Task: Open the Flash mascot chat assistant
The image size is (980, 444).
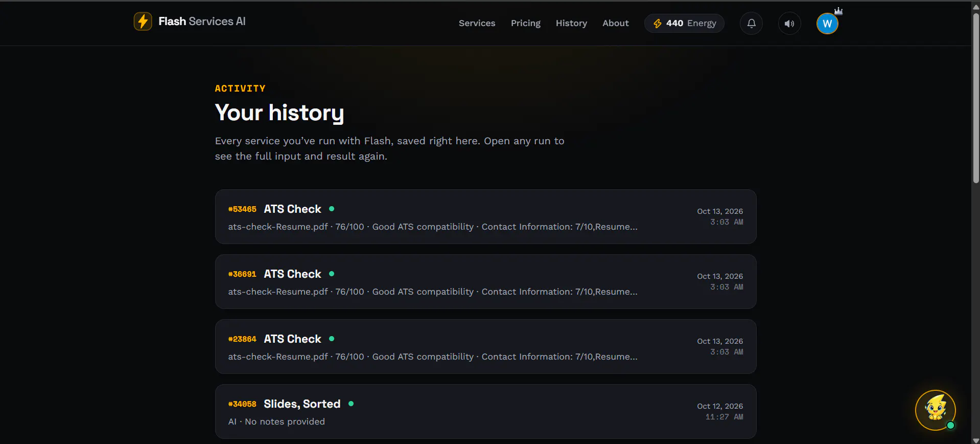Action: point(935,410)
